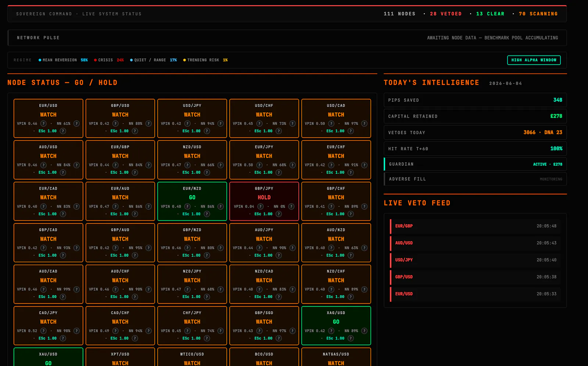Click VPIN help icon in GBP/CHF card
Viewport: 588px width, 366px height.
click(331, 207)
